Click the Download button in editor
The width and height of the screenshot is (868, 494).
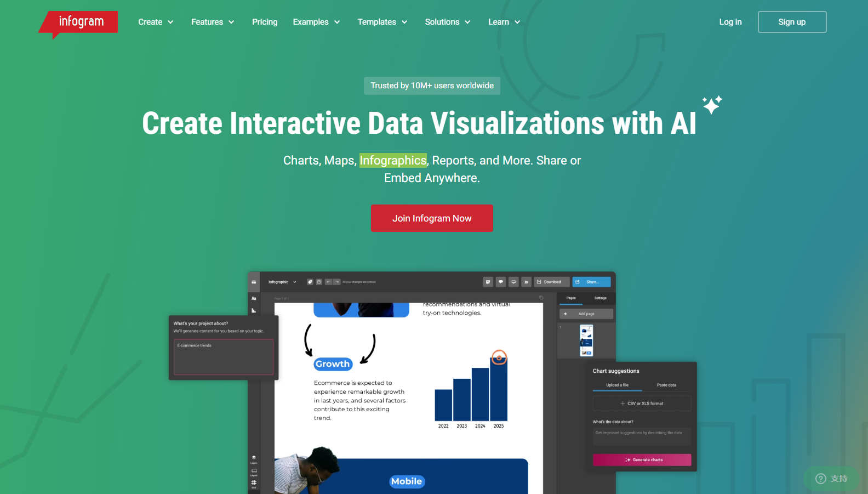[x=552, y=282]
